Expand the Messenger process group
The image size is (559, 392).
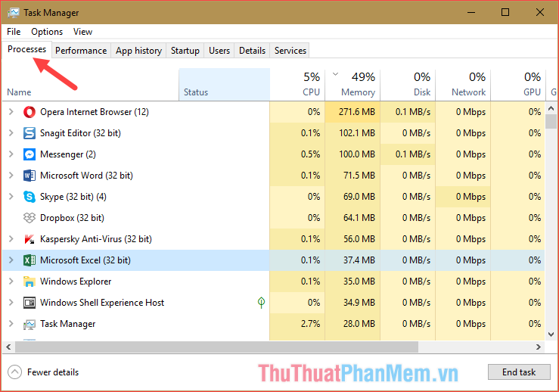[x=11, y=154]
